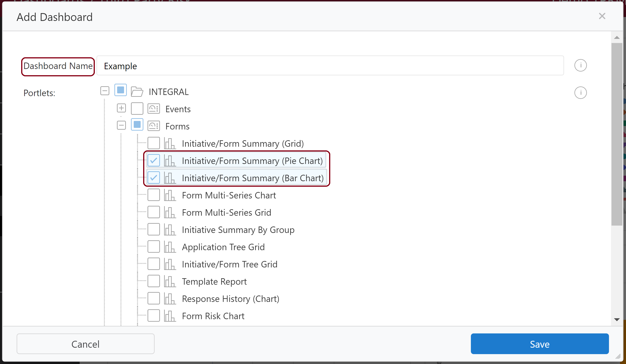Check Form Multi-Series Chart checkbox

154,195
